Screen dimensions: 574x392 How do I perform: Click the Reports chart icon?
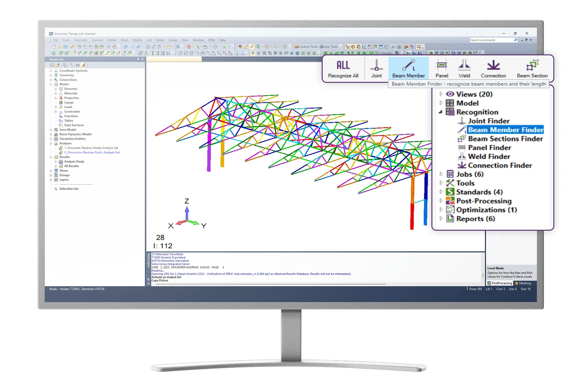point(450,219)
